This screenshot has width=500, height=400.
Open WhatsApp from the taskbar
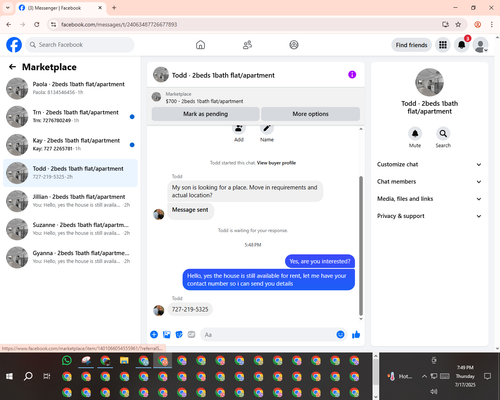(67, 360)
